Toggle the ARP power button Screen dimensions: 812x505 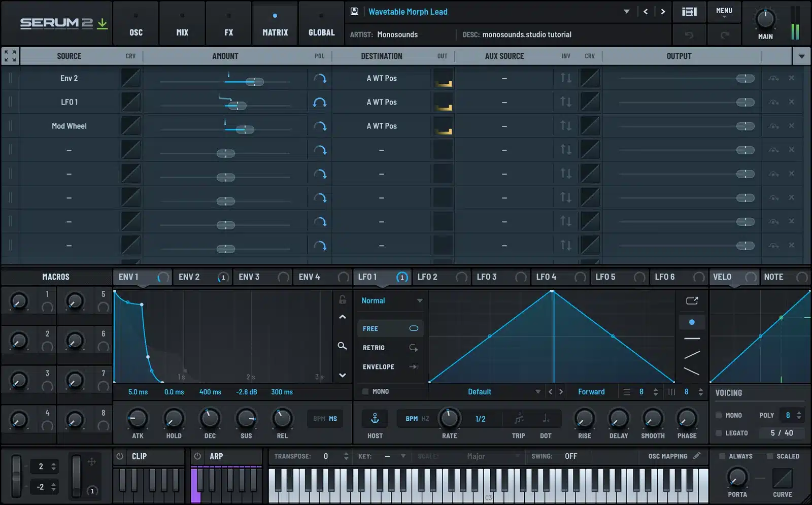[198, 456]
